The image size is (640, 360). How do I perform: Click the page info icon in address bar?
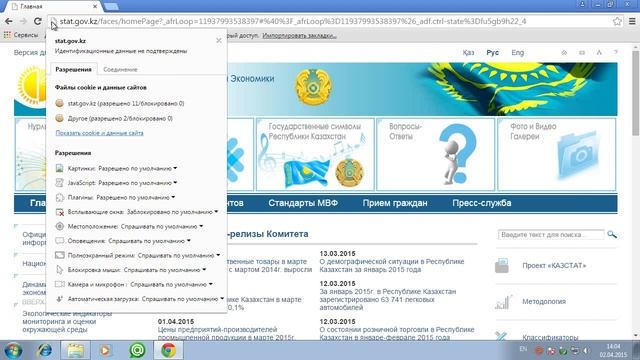(53, 22)
